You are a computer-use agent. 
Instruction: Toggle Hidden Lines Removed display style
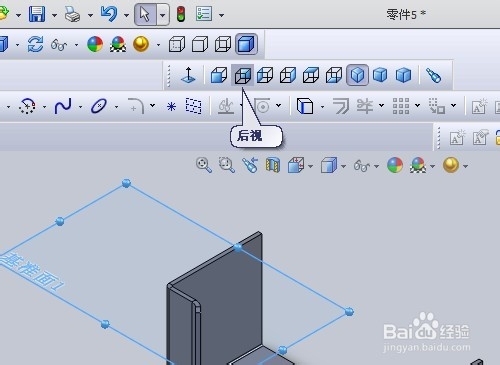(200, 44)
